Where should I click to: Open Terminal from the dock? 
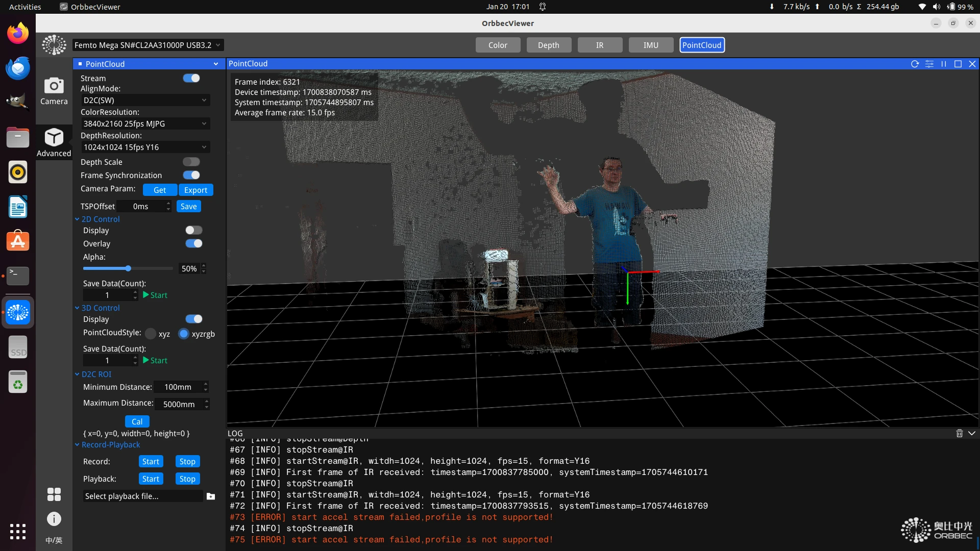18,275
